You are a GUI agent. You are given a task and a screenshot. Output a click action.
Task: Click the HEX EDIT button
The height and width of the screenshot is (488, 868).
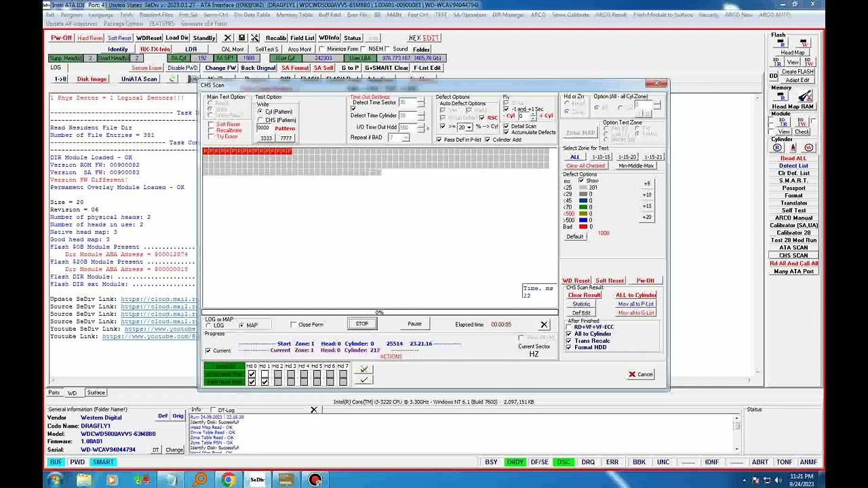point(424,38)
